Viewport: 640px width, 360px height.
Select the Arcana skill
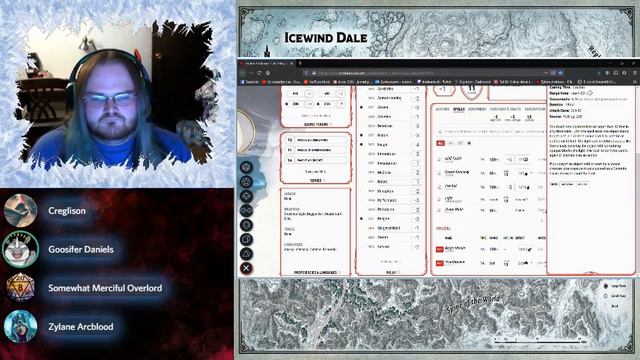pos(383,107)
